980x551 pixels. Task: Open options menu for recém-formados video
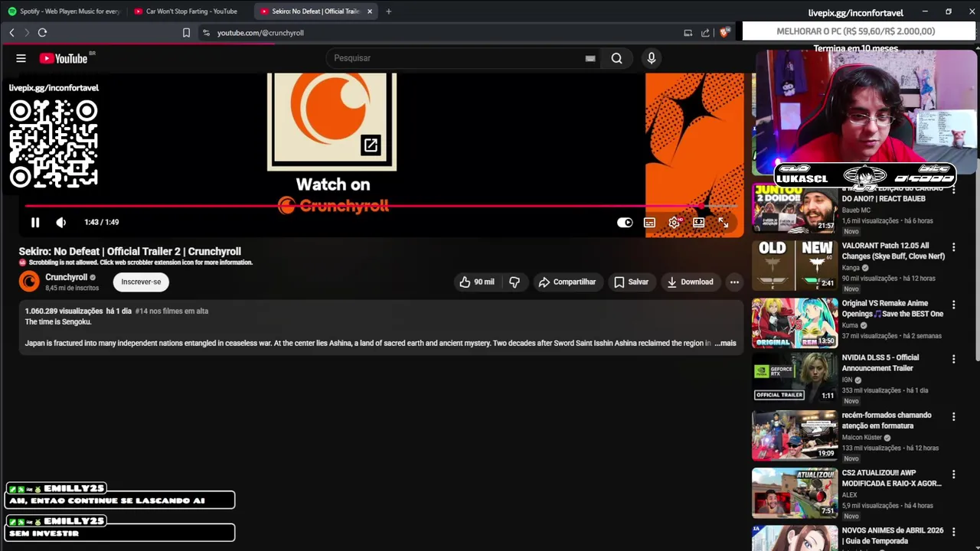click(953, 417)
